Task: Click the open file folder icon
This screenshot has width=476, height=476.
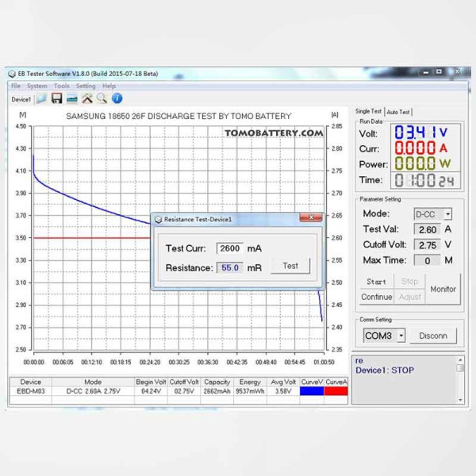Action: [x=41, y=98]
